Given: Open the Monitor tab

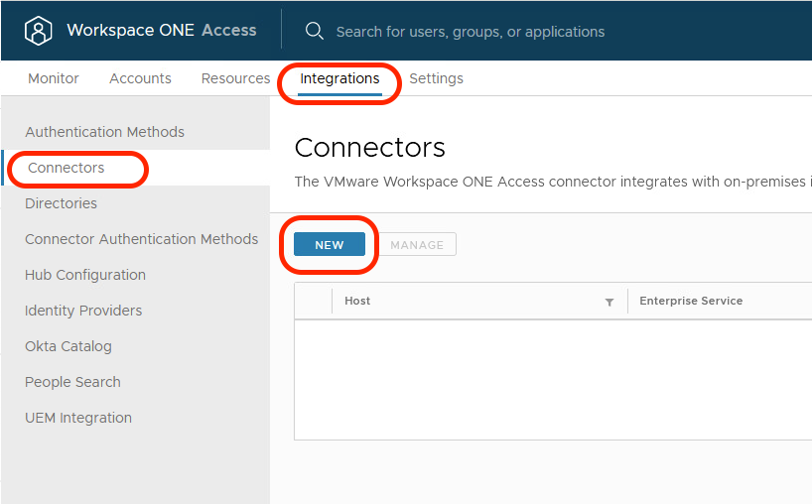Looking at the screenshot, I should [54, 78].
